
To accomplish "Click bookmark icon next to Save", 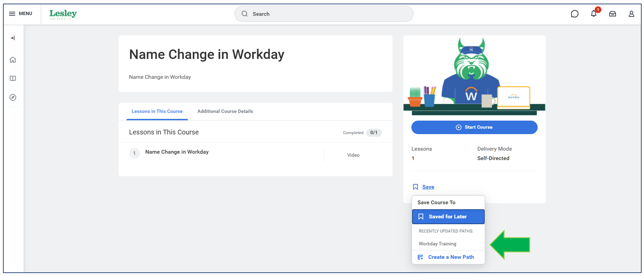I will coord(415,187).
